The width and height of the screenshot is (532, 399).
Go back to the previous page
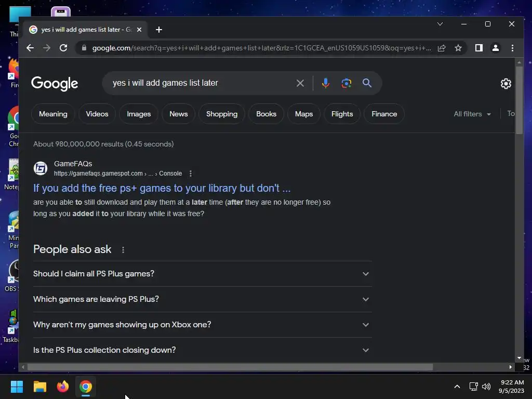[30, 48]
